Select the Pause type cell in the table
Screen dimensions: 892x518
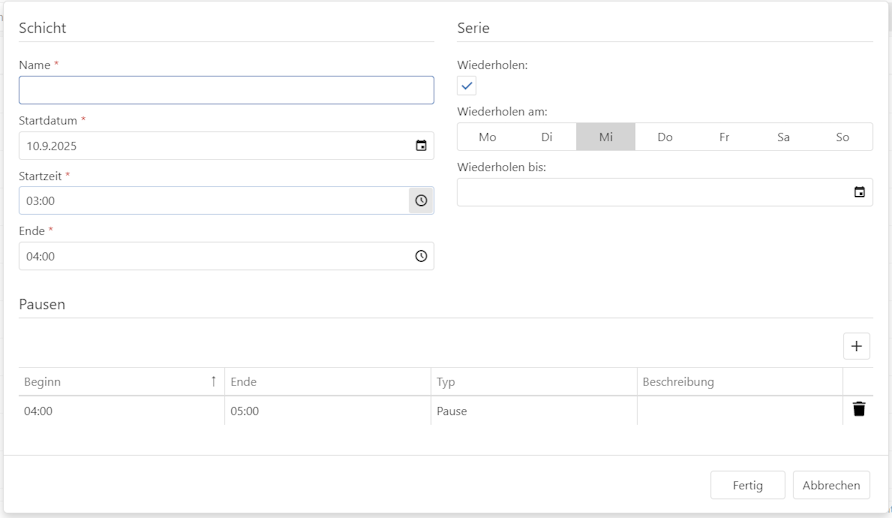pyautogui.click(x=533, y=411)
